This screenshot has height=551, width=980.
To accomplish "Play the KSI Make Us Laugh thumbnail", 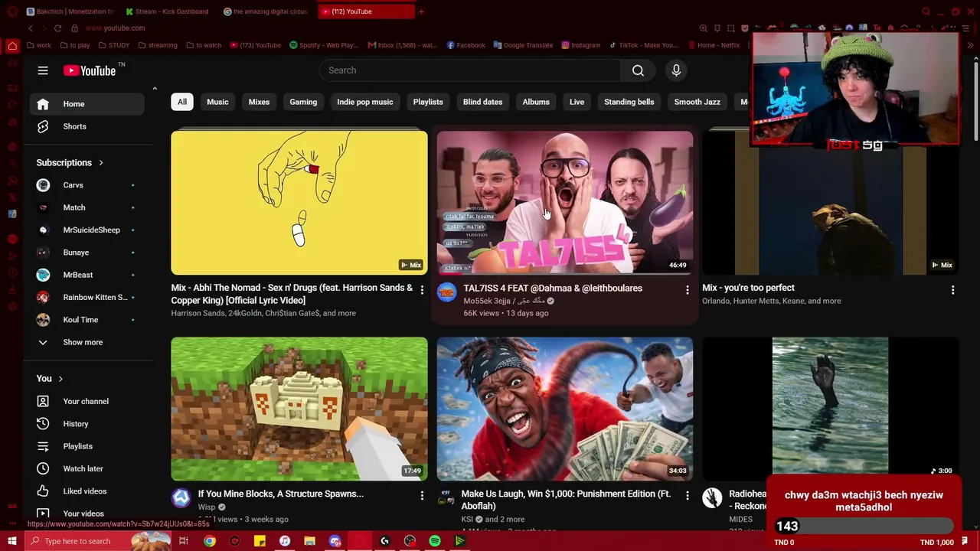I will coord(565,409).
